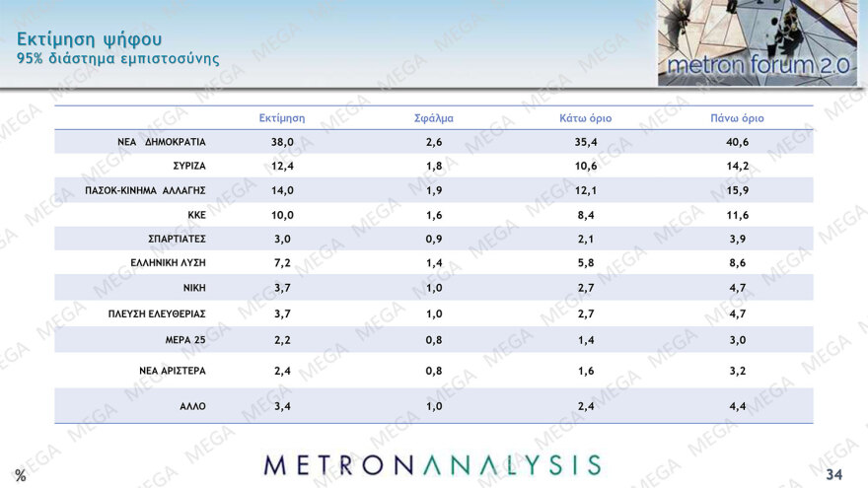This screenshot has height=488, width=868.
Task: Click the estimate value 12,4 for ΣΥΡΙΖΑ
Action: (x=282, y=166)
